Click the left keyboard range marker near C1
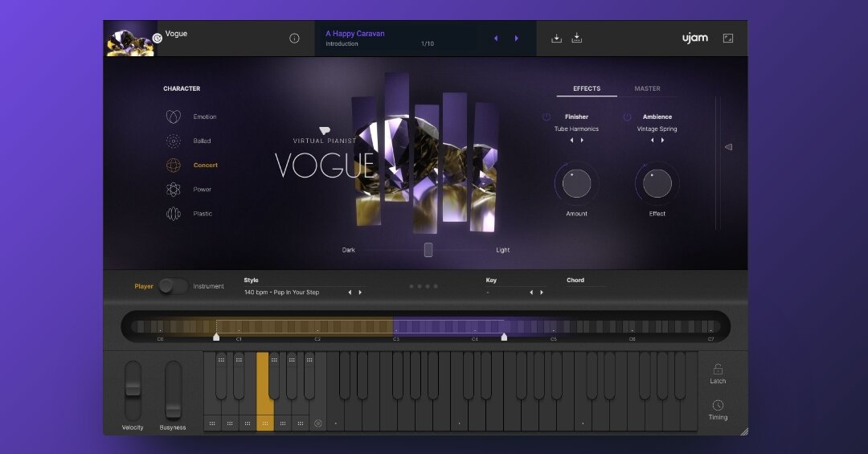This screenshot has width=868, height=454. [x=216, y=337]
